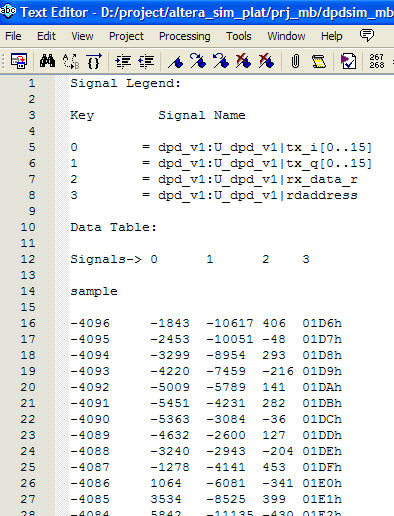
Task: Click the jump to next bookmark icon
Action: point(198,61)
